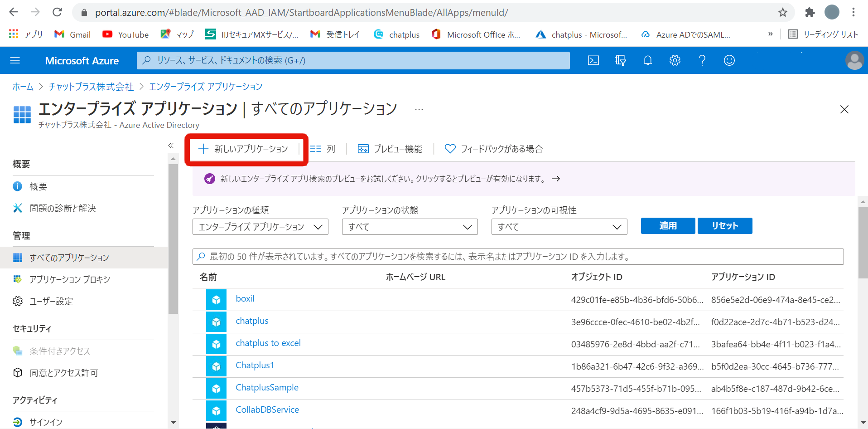
Task: Click the CollabDBService application cube icon
Action: tap(216, 411)
